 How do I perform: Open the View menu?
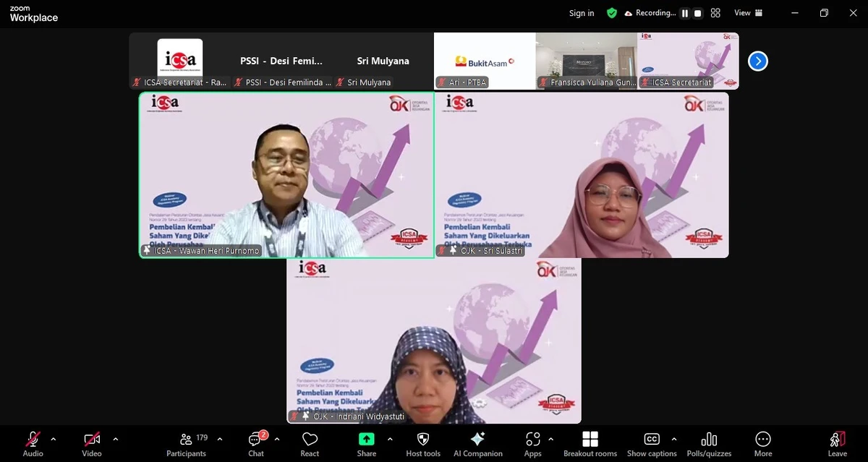[x=741, y=12]
